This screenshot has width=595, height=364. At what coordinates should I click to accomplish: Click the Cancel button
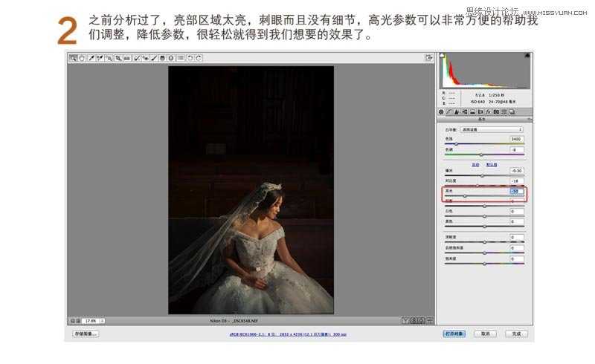(x=485, y=334)
